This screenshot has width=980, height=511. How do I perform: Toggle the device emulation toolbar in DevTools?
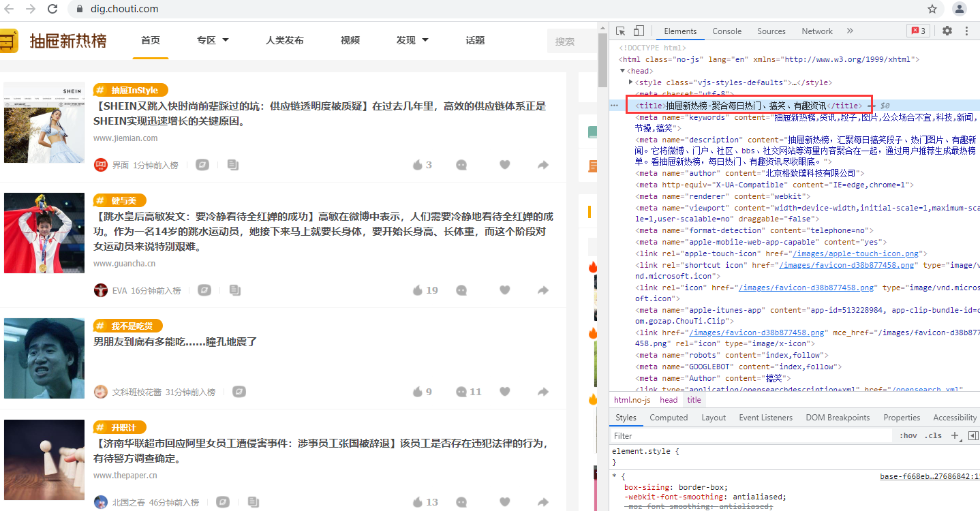638,31
